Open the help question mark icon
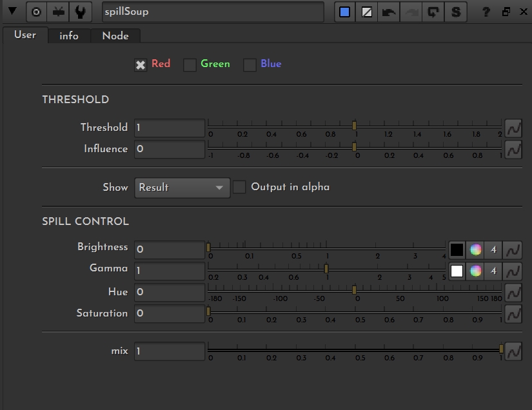This screenshot has width=532, height=410. pyautogui.click(x=486, y=12)
